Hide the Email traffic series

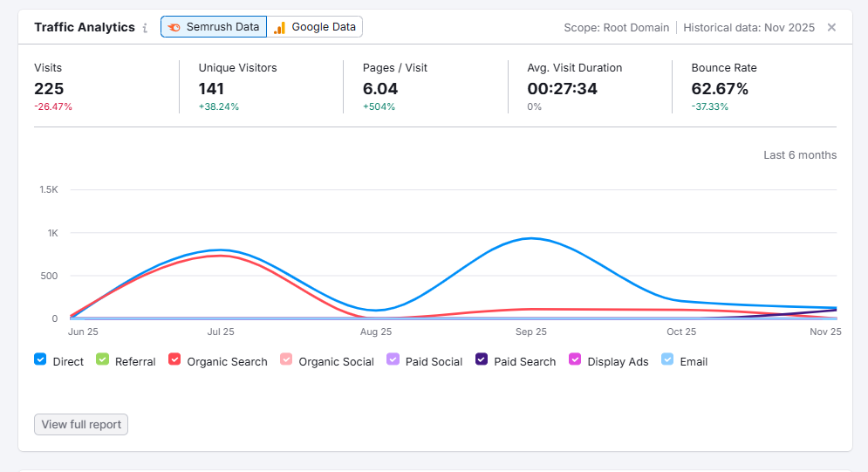[668, 359]
